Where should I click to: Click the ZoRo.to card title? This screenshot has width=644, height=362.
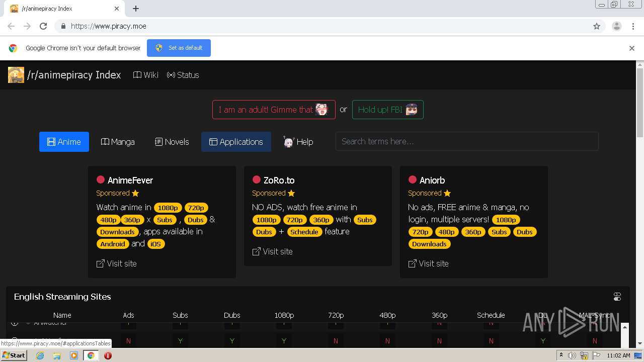click(279, 180)
